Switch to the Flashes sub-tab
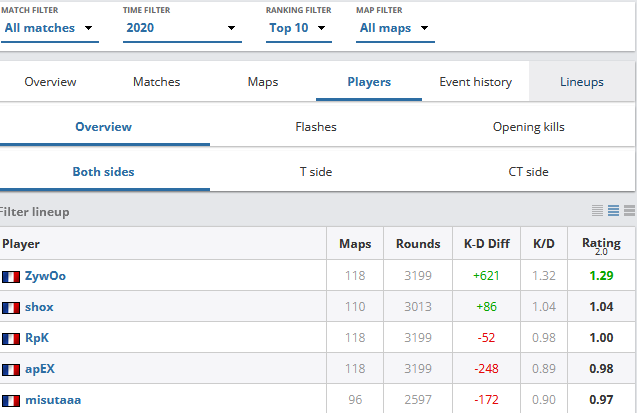 tap(316, 127)
